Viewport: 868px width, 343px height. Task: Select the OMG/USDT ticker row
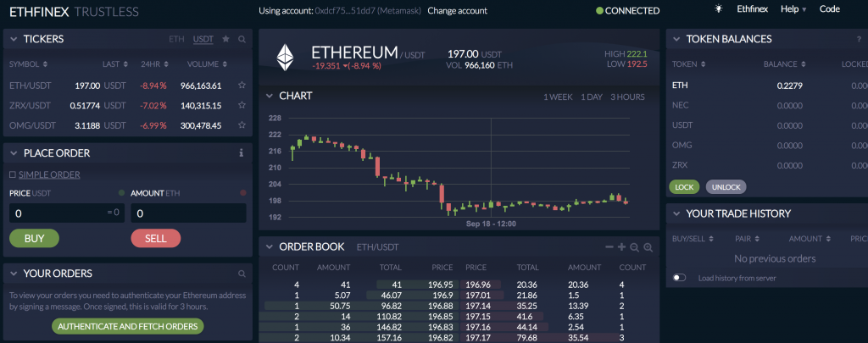[x=127, y=125]
